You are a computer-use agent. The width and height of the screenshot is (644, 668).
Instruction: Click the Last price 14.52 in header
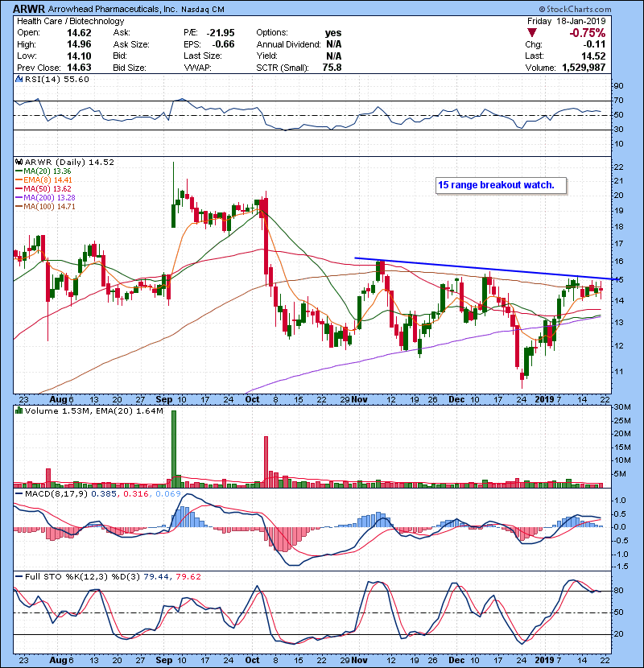click(593, 56)
